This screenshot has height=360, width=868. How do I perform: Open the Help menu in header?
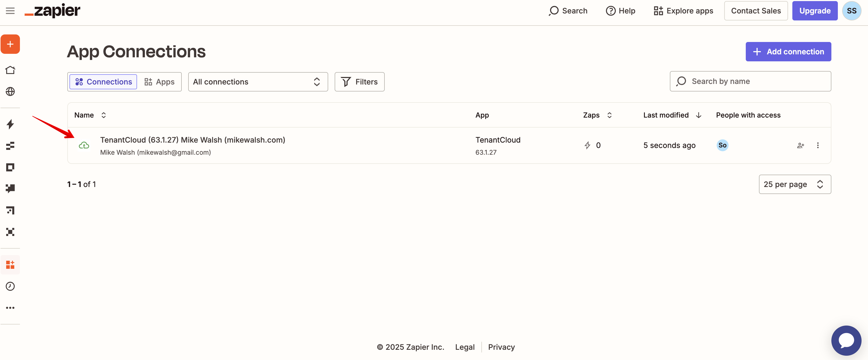tap(620, 11)
